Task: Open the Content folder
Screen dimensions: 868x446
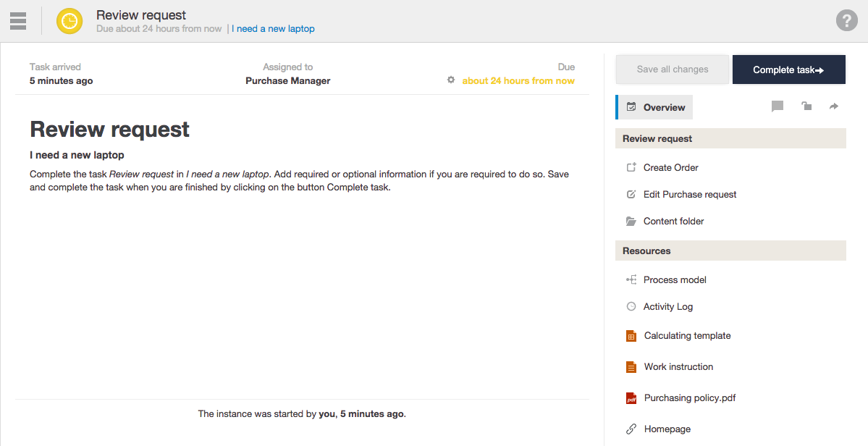Action: (673, 221)
